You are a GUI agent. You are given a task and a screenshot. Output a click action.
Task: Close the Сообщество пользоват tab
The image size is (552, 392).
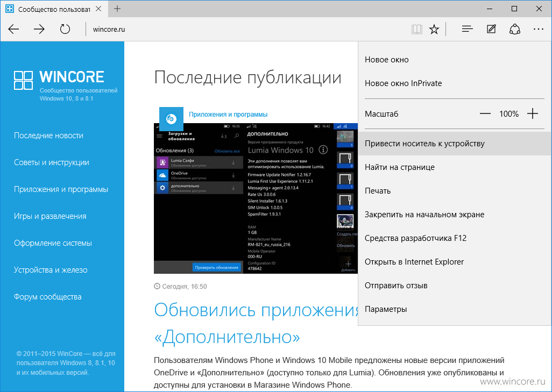click(x=98, y=9)
